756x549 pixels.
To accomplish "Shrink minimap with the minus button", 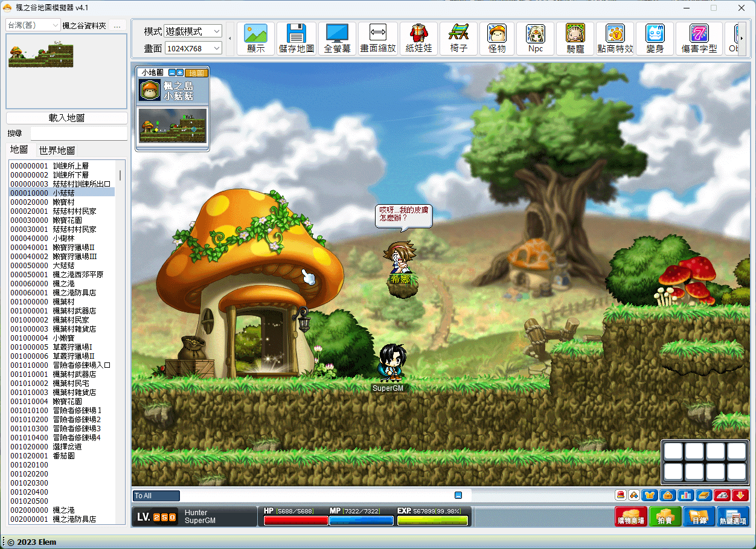I will point(172,72).
